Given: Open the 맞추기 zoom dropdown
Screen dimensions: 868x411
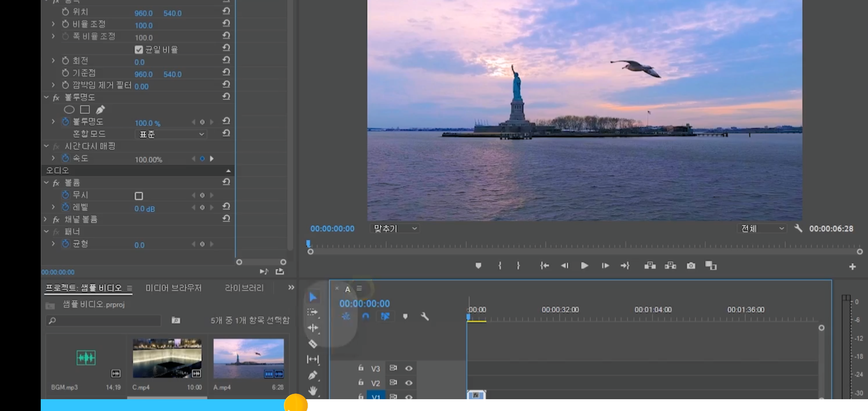Looking at the screenshot, I should (x=395, y=228).
